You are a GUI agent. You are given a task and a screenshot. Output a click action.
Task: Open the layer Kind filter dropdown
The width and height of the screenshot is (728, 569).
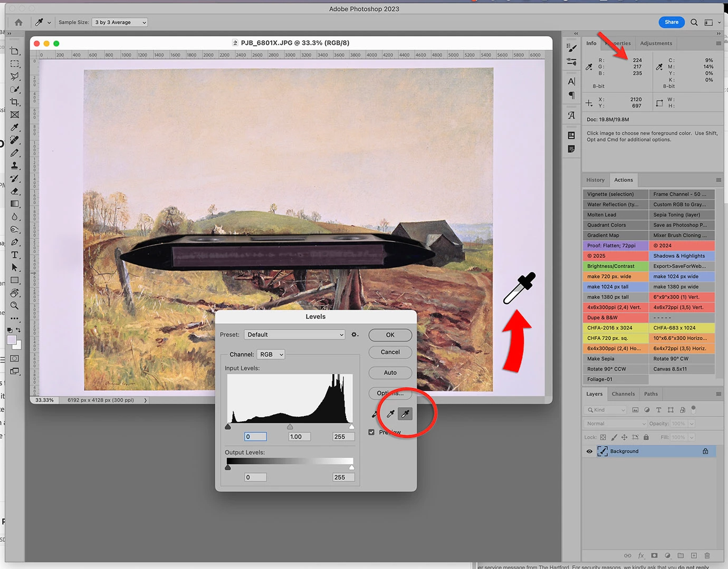coord(606,410)
